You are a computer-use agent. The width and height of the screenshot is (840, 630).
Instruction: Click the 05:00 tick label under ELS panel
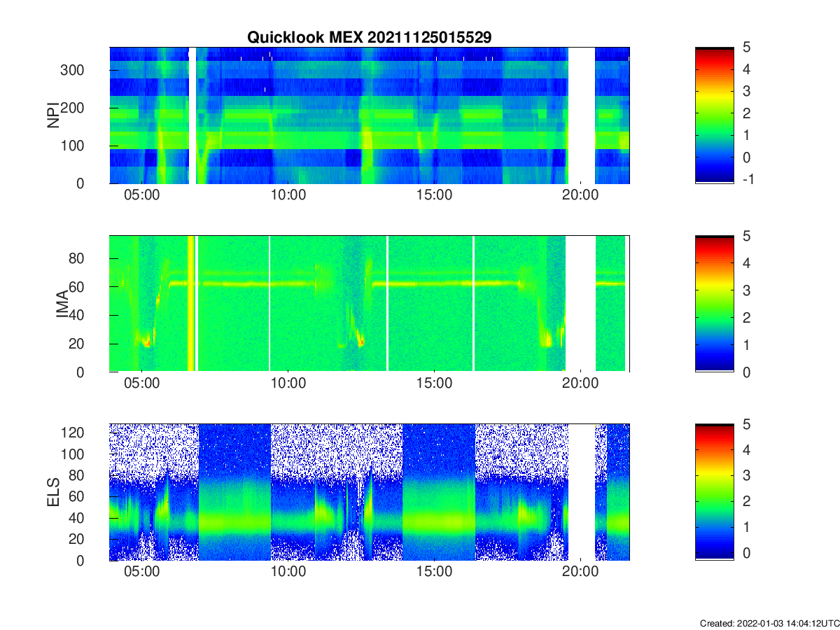pos(142,573)
